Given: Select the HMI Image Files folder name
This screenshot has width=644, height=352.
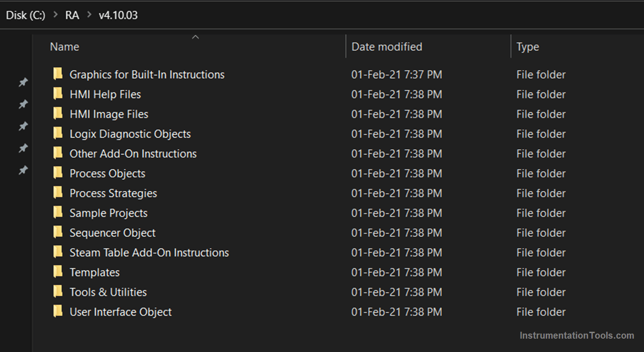Looking at the screenshot, I should pos(109,114).
